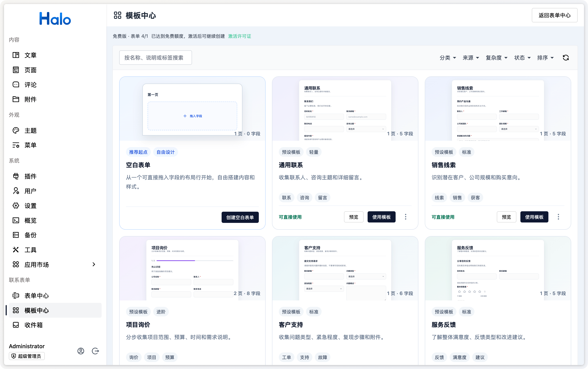Click the 用户 person icon
The width and height of the screenshot is (588, 369).
click(x=16, y=191)
